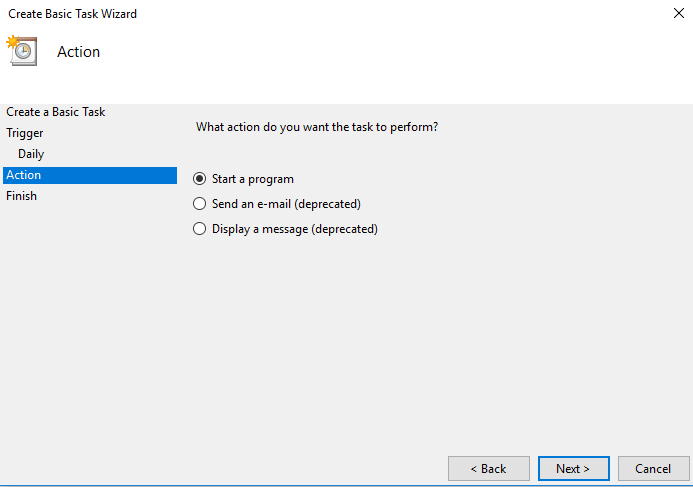693x487 pixels.
Task: Proceed with the Next button
Action: (572, 468)
